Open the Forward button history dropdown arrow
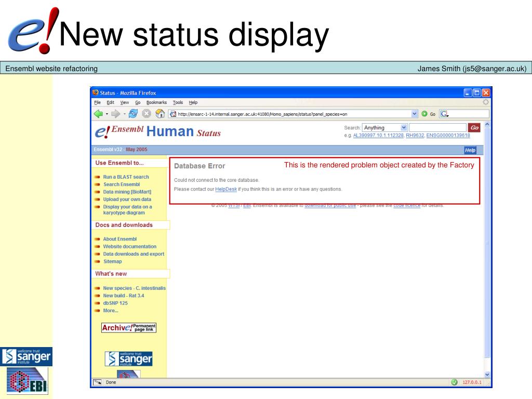Image resolution: width=532 pixels, height=399 pixels. pyautogui.click(x=125, y=114)
